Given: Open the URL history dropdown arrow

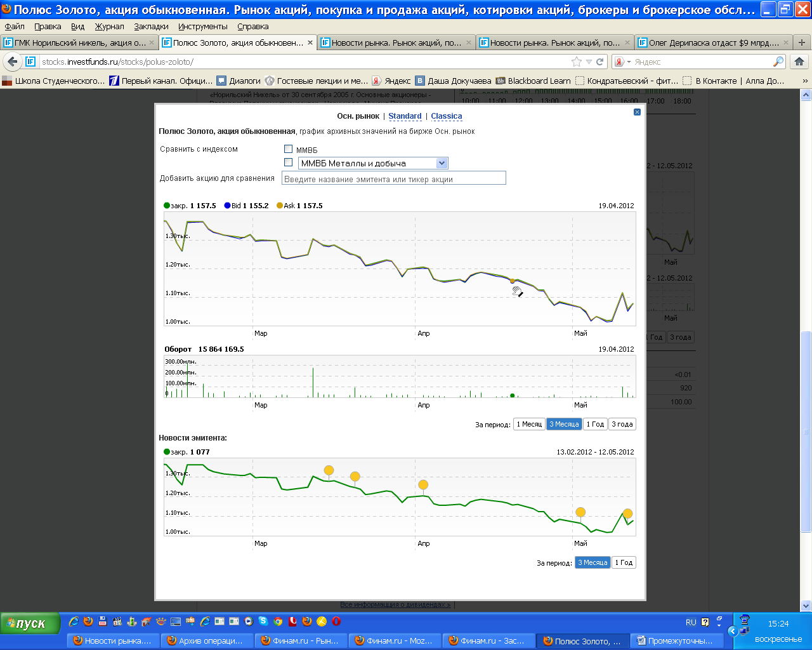Looking at the screenshot, I should click(589, 62).
